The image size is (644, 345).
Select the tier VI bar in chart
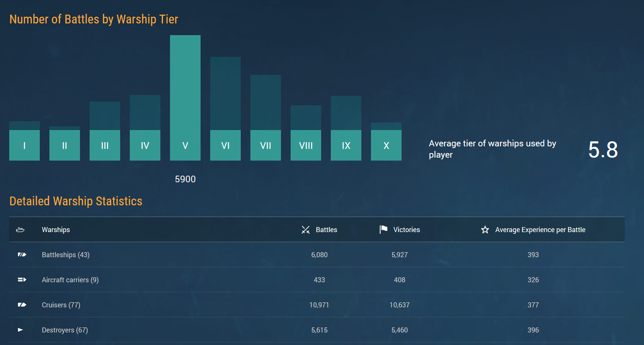coord(225,109)
